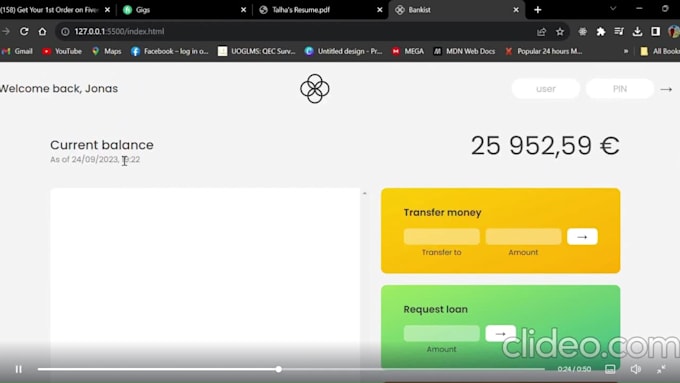Switch to Talha's Resume.pdf tab

tap(319, 10)
